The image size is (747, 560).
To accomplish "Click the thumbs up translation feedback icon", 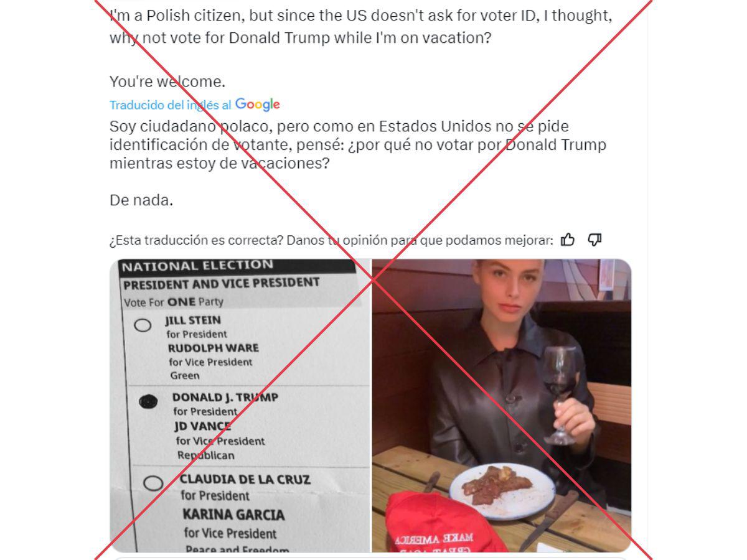I will click(x=567, y=240).
